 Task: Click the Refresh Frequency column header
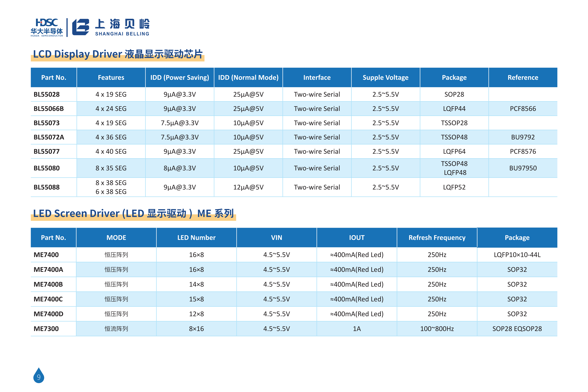click(x=437, y=237)
